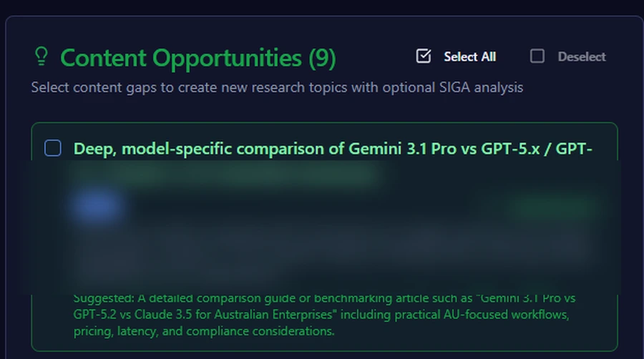Tick the Gemini 3.1 Pro comparison checkbox
This screenshot has width=644, height=359.
point(53,149)
